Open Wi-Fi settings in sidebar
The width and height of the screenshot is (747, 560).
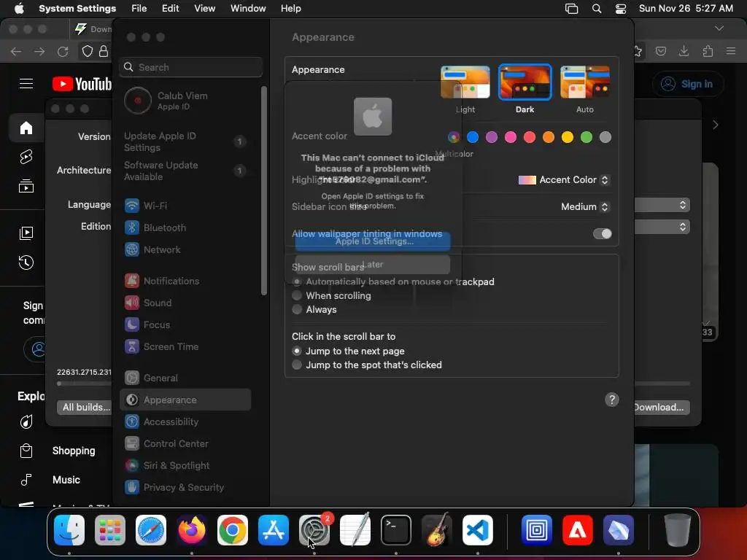pyautogui.click(x=185, y=206)
